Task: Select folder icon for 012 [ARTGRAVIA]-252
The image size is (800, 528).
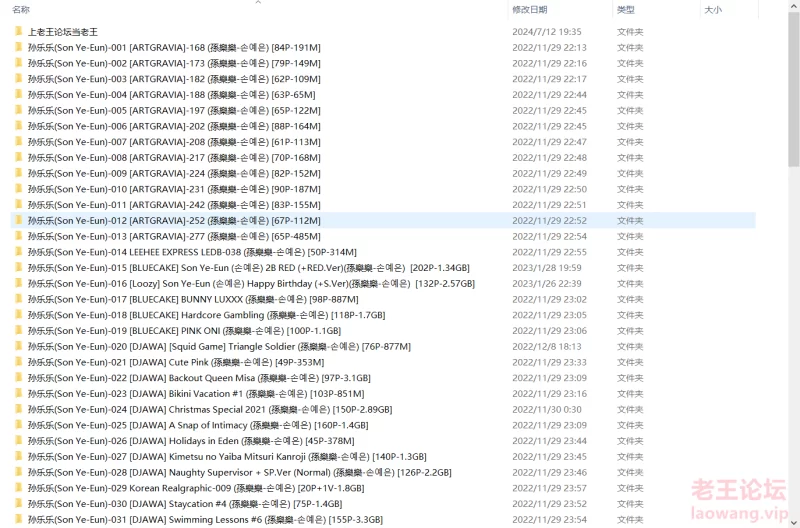Action: coord(19,220)
